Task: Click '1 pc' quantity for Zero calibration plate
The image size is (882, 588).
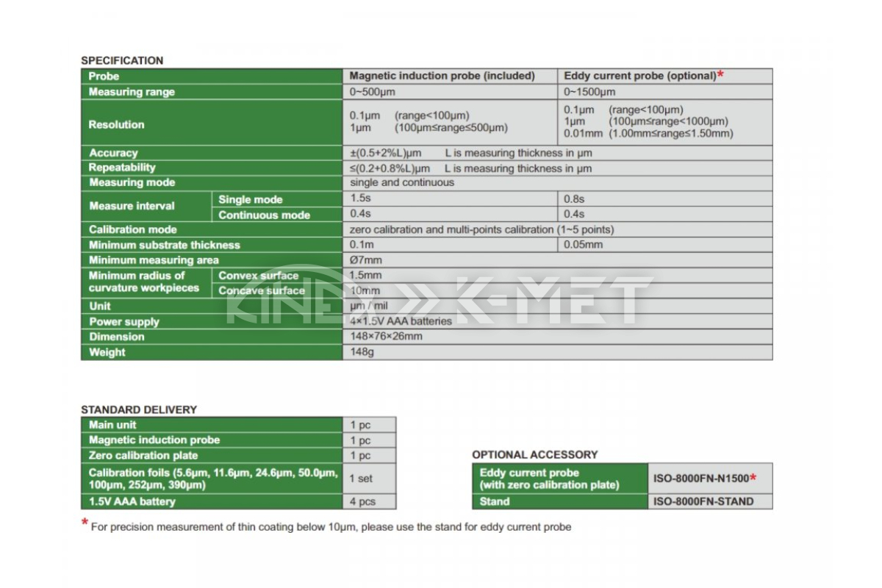Action: tap(360, 456)
